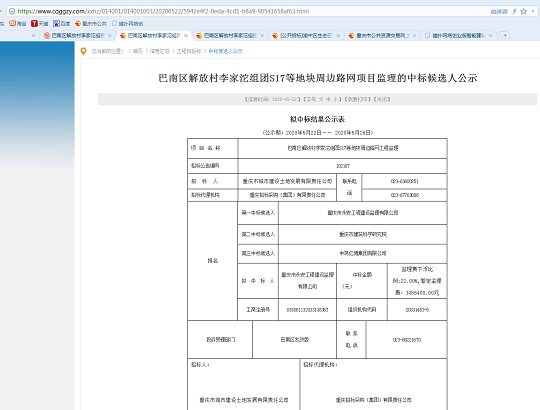
Task: Click the 重庆招标采购（集团）有限责任公司 agency cell
Action: [x=287, y=195]
